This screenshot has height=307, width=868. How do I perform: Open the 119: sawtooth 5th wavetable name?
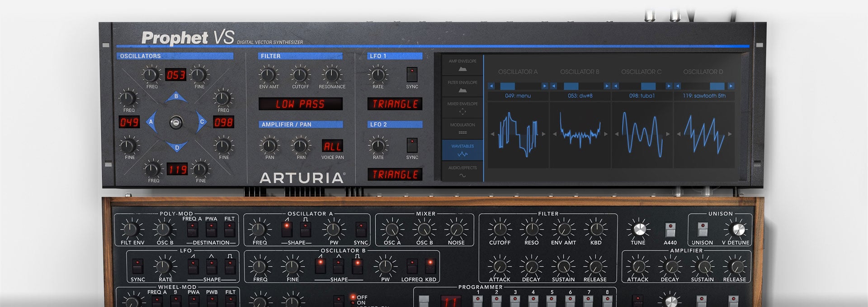point(704,96)
